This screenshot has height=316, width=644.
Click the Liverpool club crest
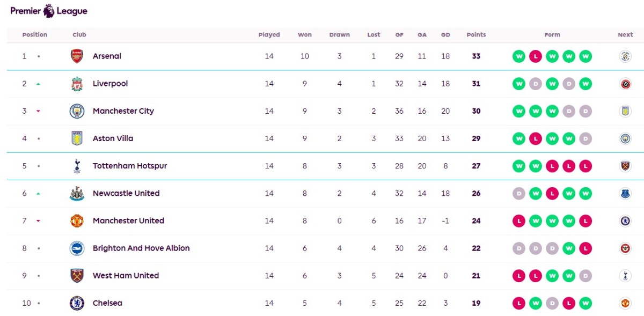77,84
